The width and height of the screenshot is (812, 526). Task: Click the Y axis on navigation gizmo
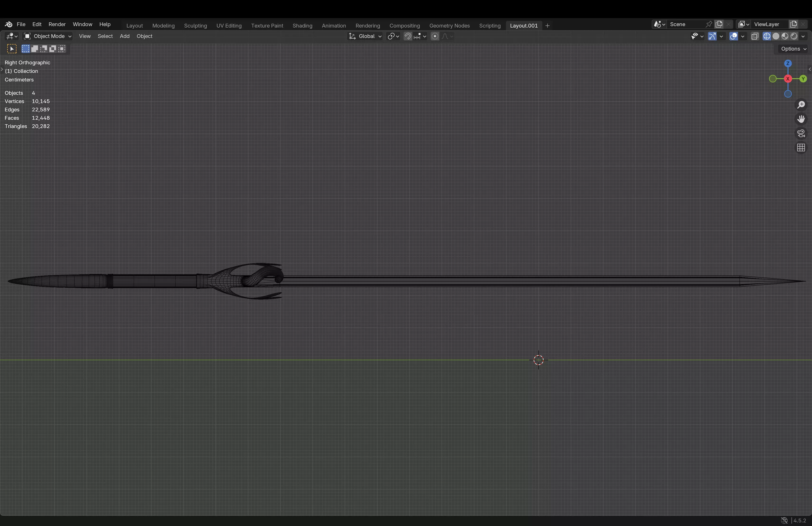click(x=803, y=79)
